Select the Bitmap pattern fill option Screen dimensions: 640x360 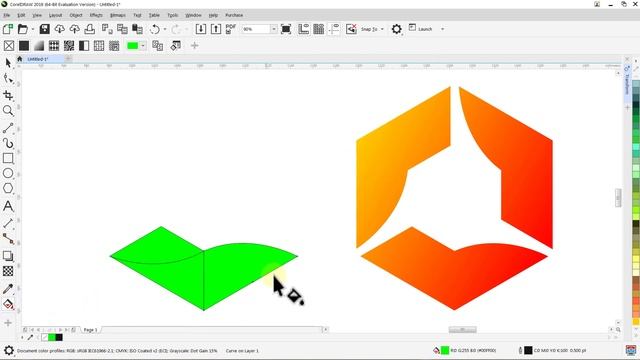(x=69, y=46)
